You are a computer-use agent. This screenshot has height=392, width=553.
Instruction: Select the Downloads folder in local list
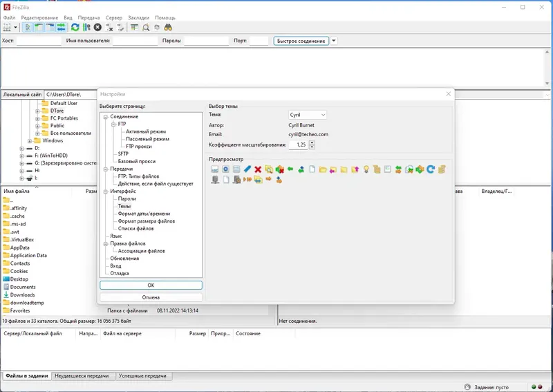pos(23,295)
